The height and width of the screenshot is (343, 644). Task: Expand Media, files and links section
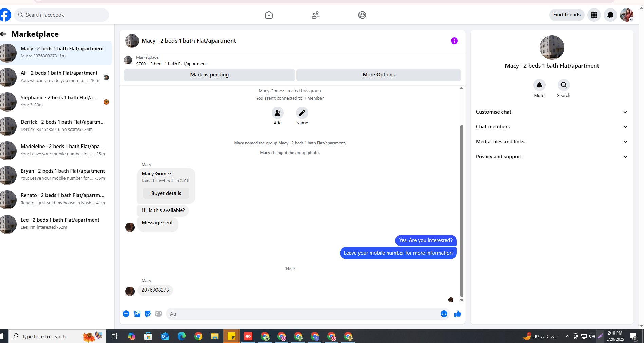click(x=552, y=142)
